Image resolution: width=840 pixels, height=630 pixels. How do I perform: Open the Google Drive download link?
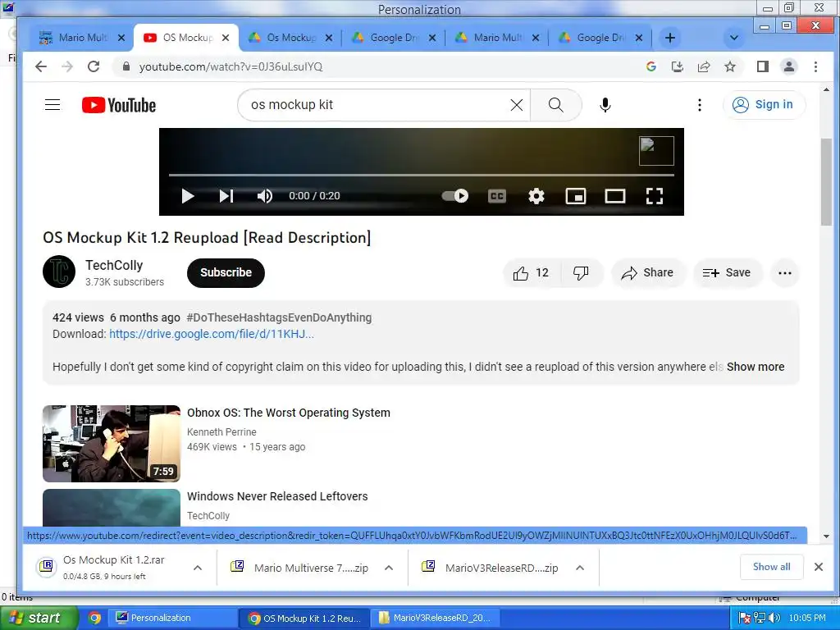212,335
